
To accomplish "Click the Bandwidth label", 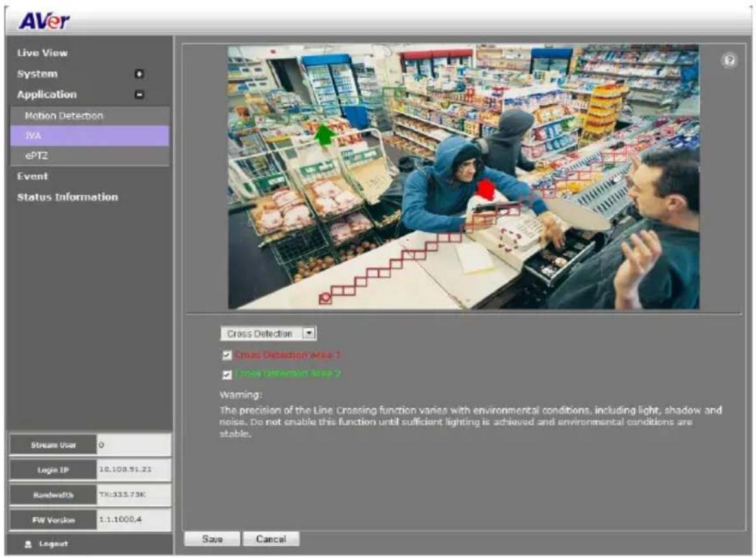I will [54, 495].
